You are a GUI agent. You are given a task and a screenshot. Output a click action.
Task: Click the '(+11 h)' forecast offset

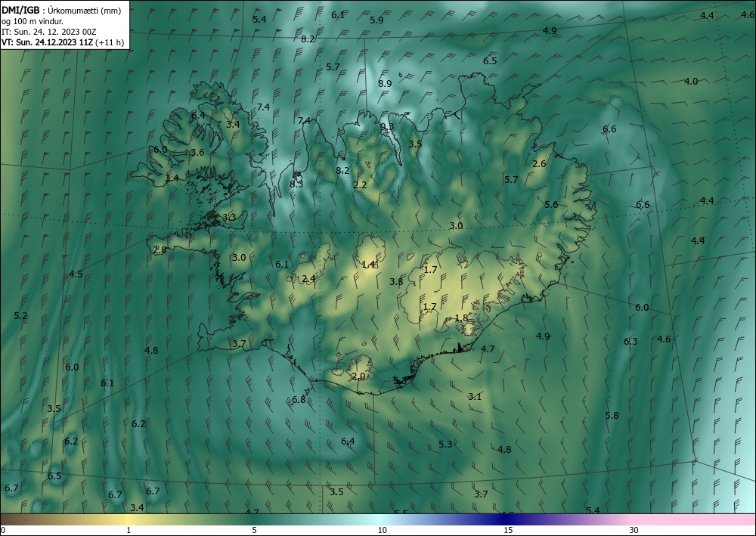coord(110,42)
